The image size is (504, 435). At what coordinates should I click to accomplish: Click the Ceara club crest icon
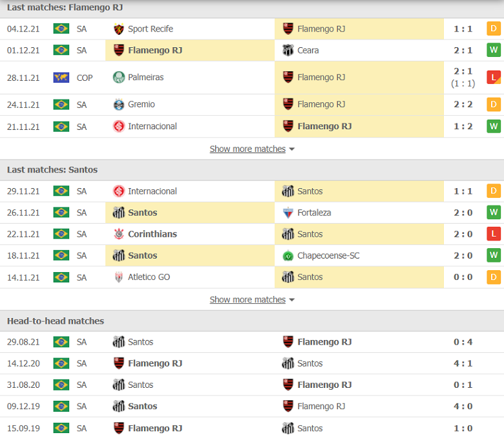[288, 50]
